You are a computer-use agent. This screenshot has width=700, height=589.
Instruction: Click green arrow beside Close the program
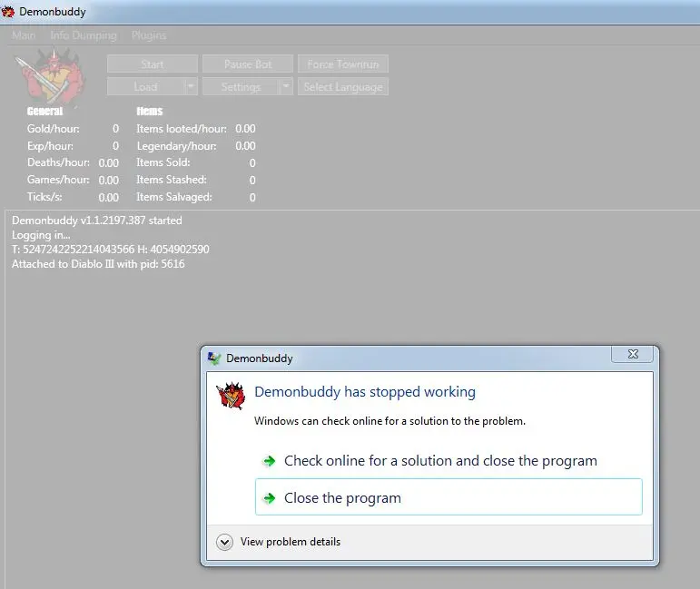(x=269, y=498)
